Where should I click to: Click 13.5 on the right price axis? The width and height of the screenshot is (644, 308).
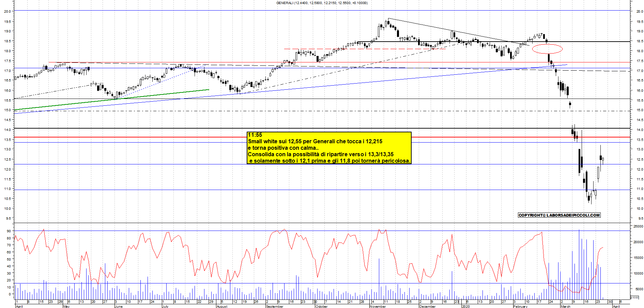click(x=640, y=140)
